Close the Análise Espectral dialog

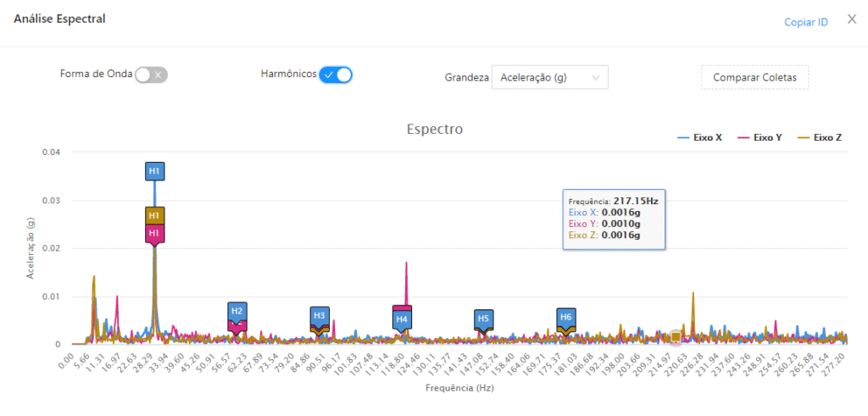[852, 19]
